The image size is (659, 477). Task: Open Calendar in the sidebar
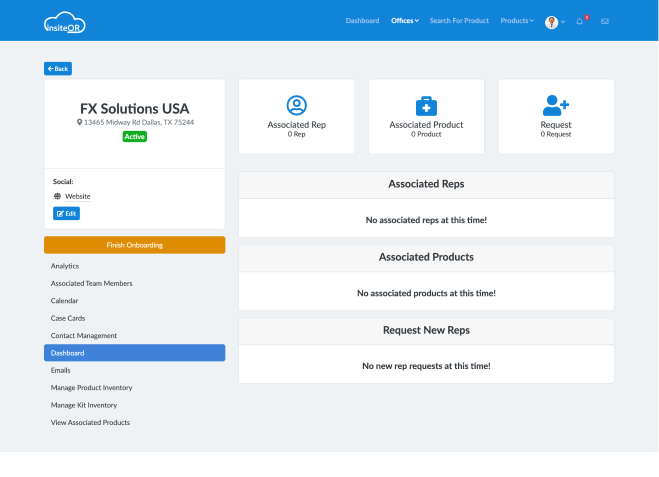[64, 301]
